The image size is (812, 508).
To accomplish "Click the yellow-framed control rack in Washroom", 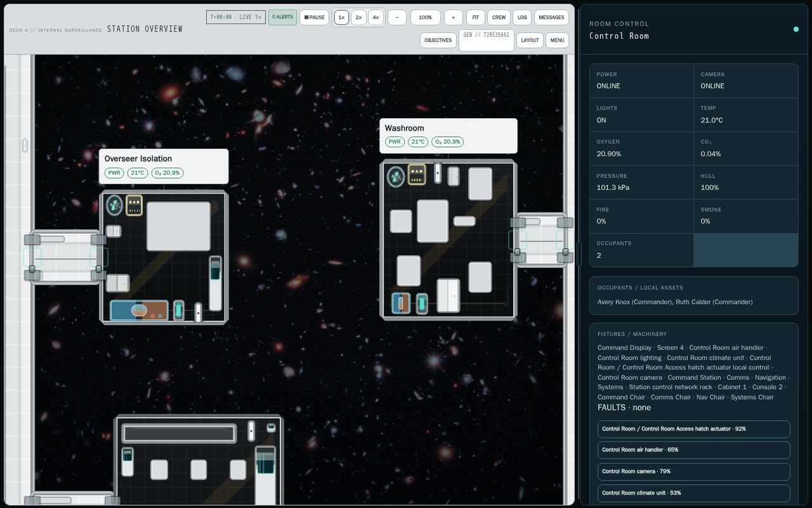I will point(417,174).
